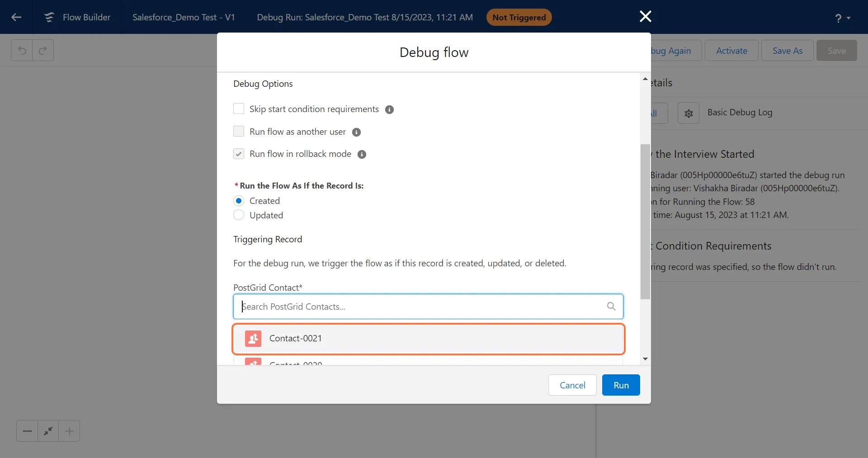Click info icon beside Skip start condition

(x=389, y=109)
